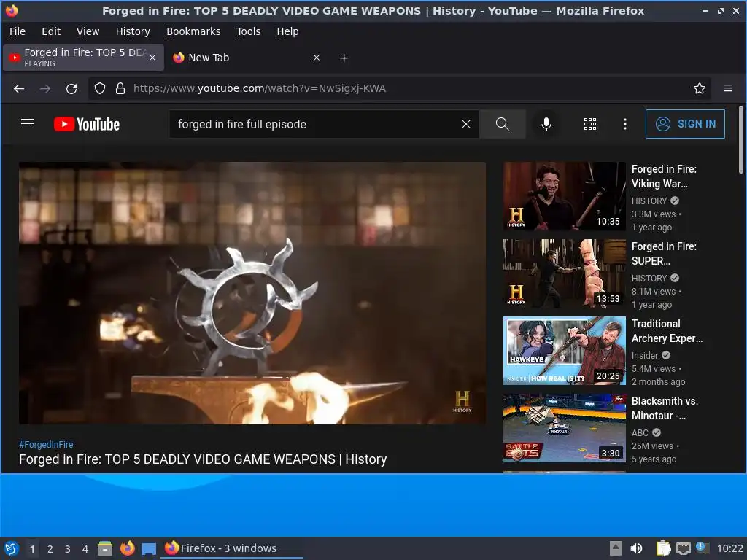Open the volume speaker tray icon
The image size is (747, 560).
click(x=636, y=548)
